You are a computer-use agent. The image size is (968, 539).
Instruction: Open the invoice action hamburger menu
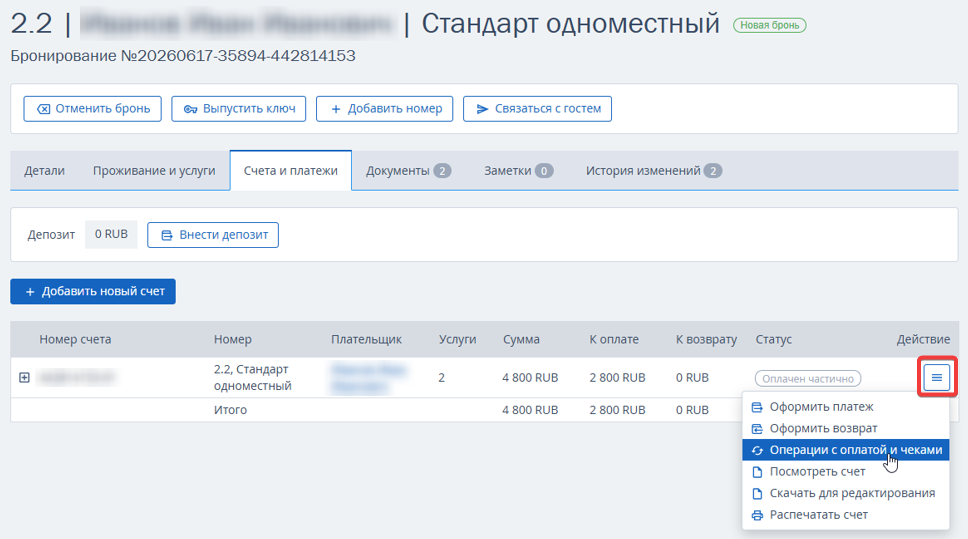click(937, 377)
